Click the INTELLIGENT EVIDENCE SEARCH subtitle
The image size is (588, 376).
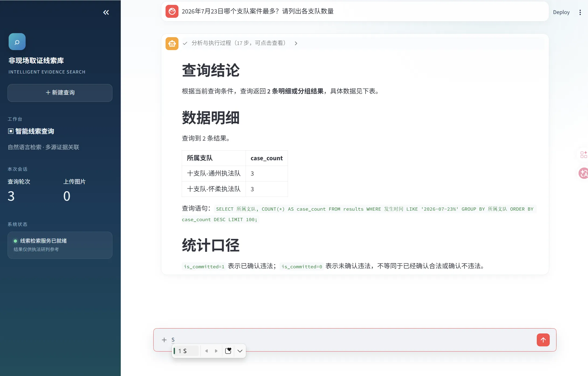(47, 72)
